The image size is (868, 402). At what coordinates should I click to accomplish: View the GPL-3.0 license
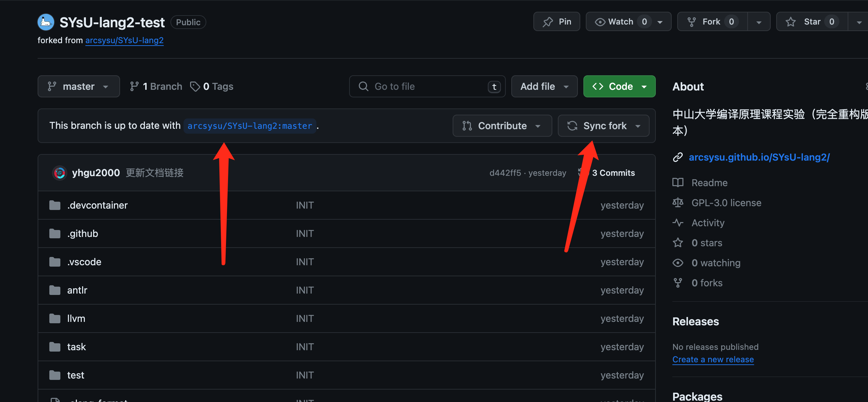[x=726, y=203]
